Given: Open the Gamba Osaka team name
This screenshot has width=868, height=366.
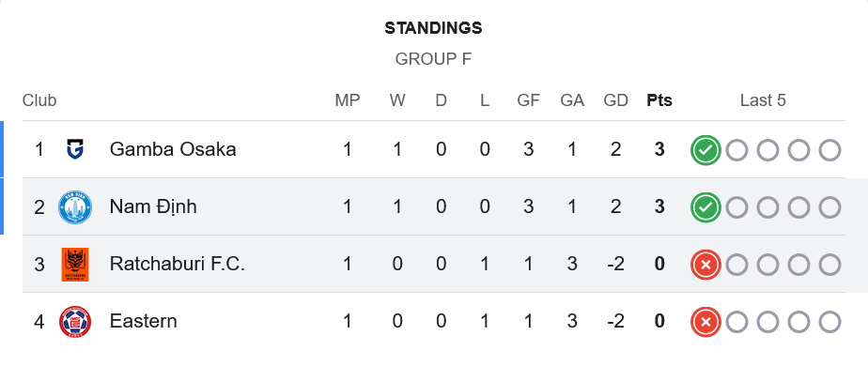Looking at the screenshot, I should click(x=173, y=149).
